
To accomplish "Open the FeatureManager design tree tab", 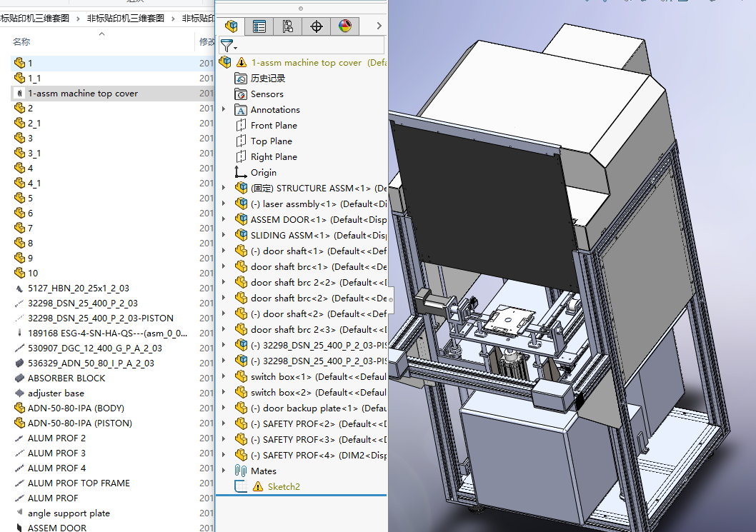I will (231, 26).
